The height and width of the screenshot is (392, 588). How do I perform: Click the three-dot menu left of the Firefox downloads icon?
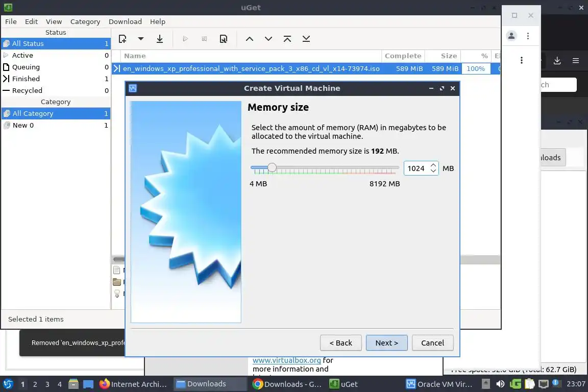click(521, 60)
